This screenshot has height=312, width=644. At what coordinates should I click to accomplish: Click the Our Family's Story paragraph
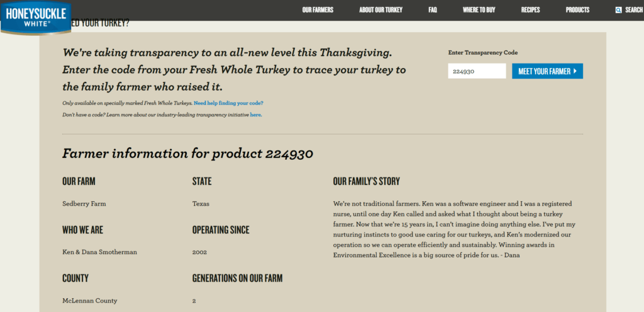pos(458,230)
